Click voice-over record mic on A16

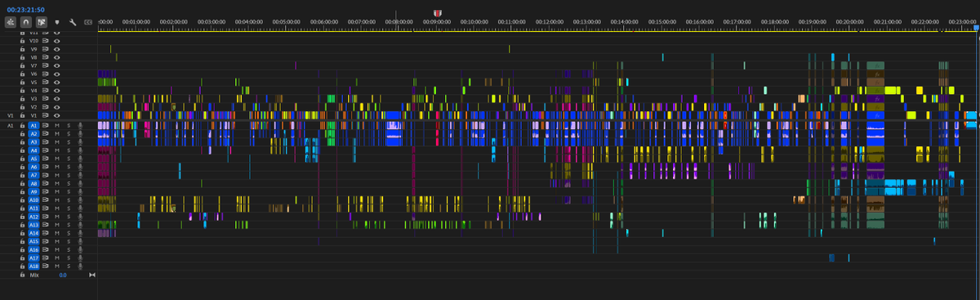[x=80, y=250]
